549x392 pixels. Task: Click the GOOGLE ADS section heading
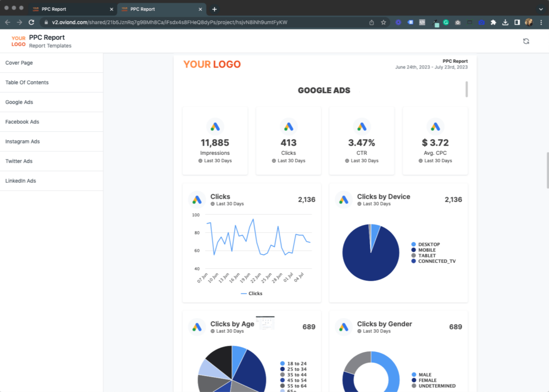tap(324, 91)
